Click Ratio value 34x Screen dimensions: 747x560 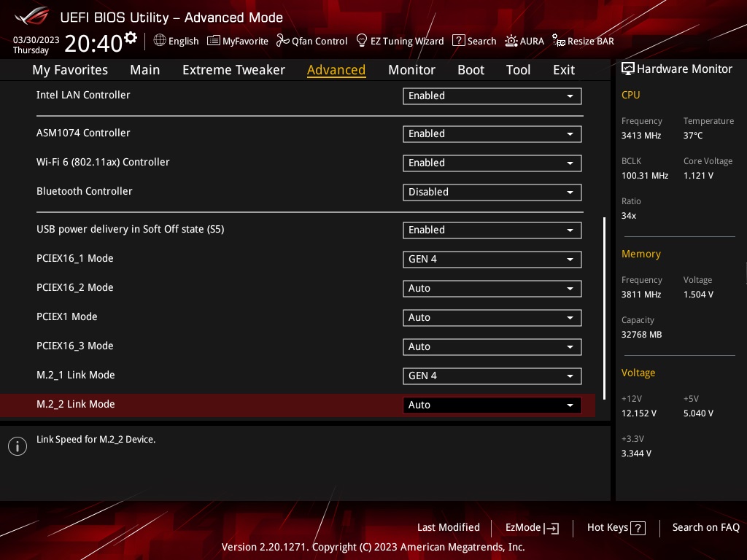click(628, 216)
